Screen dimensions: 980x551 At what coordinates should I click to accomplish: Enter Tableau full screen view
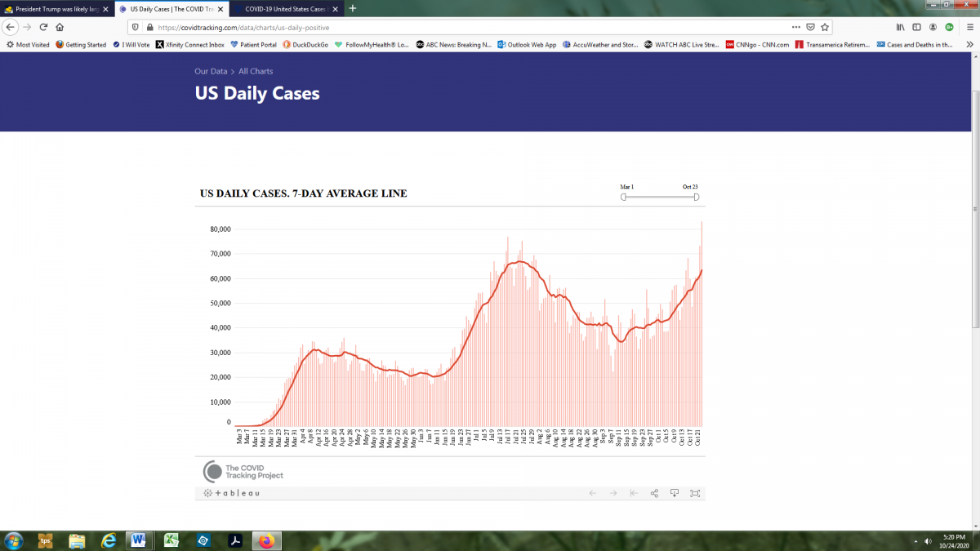[x=695, y=493]
